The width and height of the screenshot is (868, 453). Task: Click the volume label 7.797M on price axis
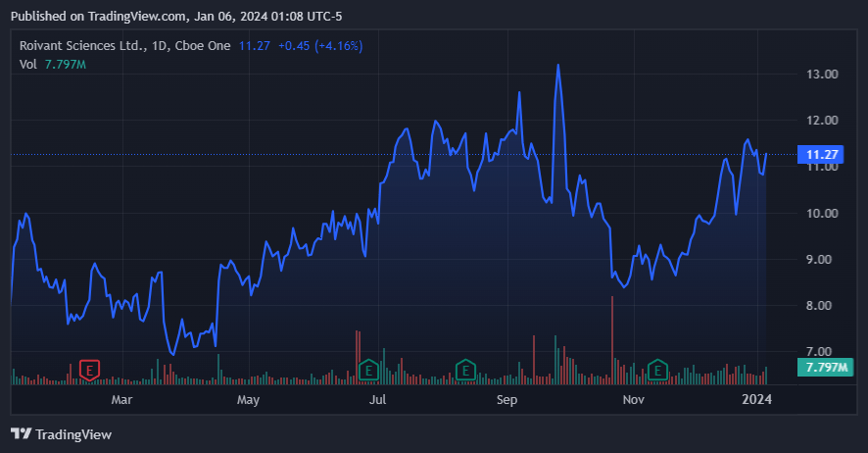[x=825, y=367]
